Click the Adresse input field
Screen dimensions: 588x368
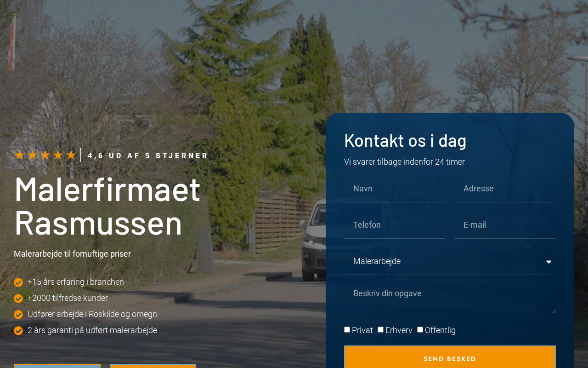coord(505,189)
